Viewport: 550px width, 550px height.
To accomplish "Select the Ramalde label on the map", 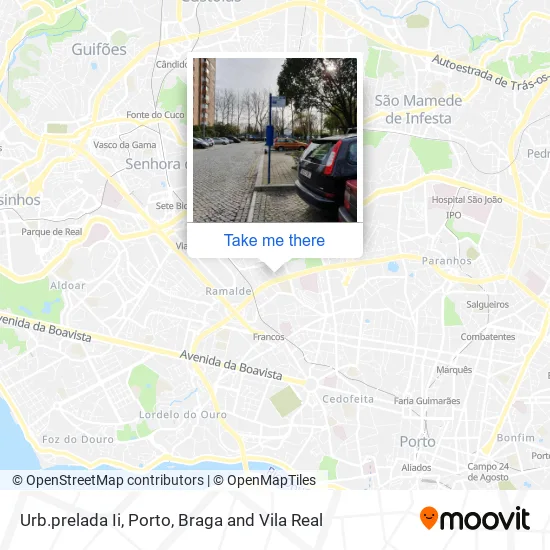I will [x=228, y=291].
